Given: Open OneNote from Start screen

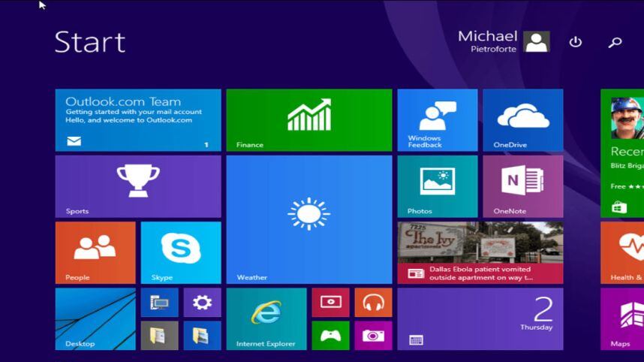Looking at the screenshot, I should point(522,186).
